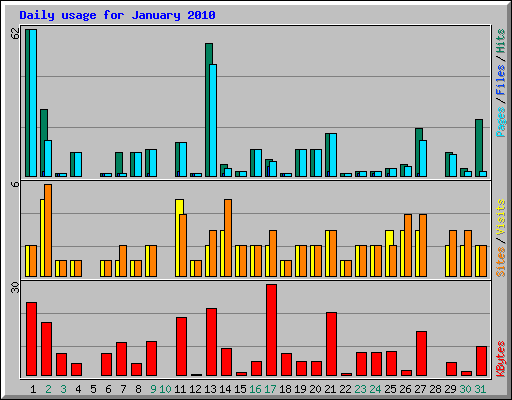Click the "Sites" legend label

[500, 262]
